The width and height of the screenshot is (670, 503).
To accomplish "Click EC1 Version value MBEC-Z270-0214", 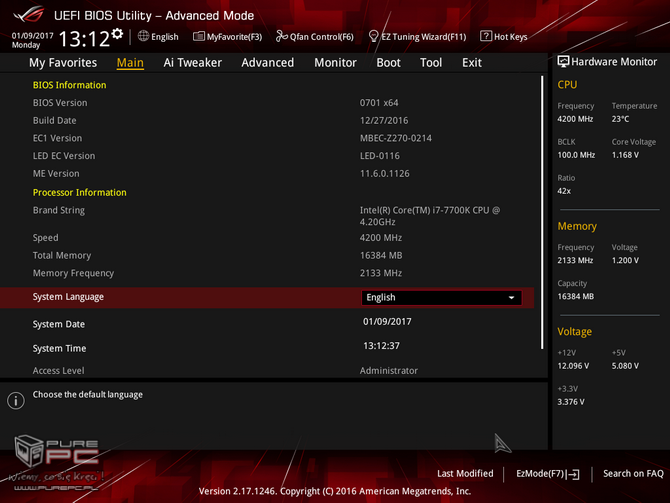I will pos(396,138).
